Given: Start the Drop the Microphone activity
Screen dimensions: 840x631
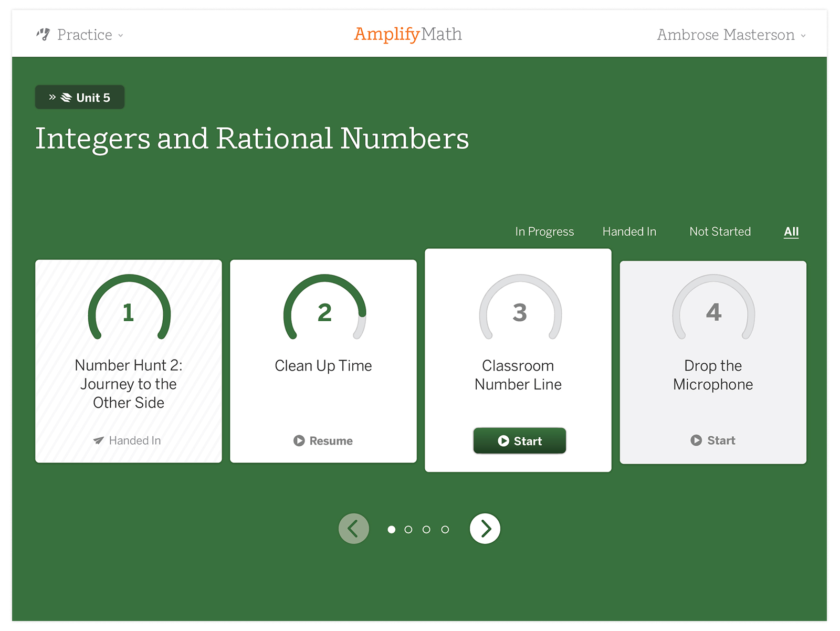Looking at the screenshot, I should [x=713, y=440].
